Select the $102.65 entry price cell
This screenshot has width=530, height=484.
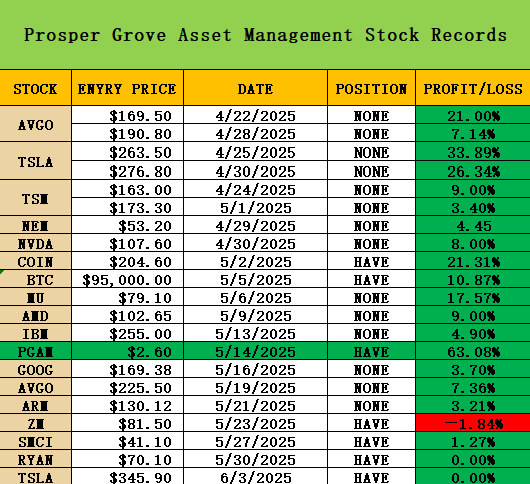[127, 315]
